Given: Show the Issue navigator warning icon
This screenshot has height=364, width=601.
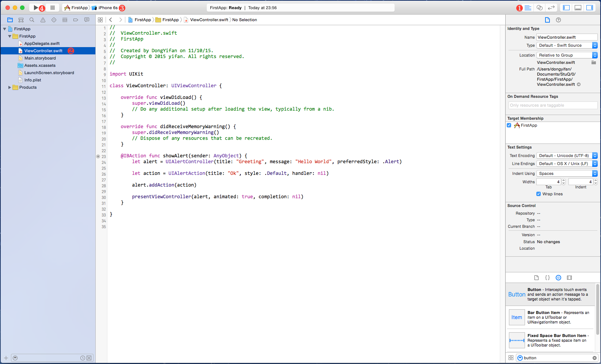Looking at the screenshot, I should pyautogui.click(x=43, y=20).
